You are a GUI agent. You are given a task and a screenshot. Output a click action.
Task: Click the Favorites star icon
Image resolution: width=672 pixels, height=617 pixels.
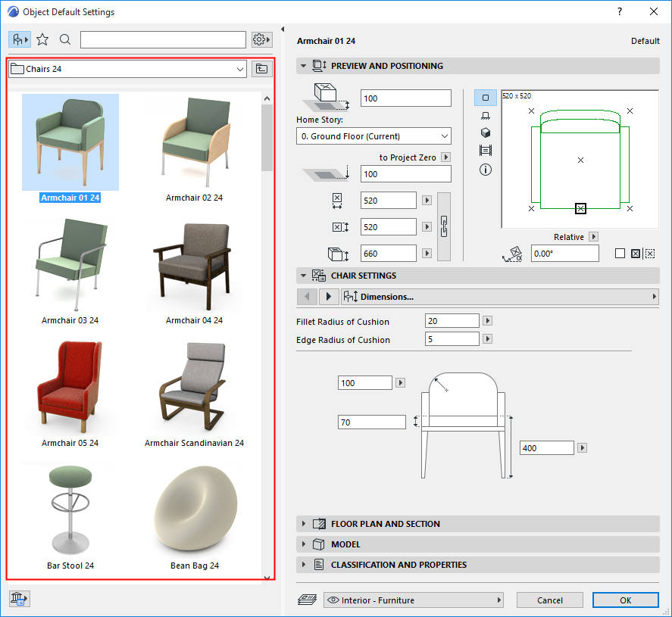[x=42, y=39]
